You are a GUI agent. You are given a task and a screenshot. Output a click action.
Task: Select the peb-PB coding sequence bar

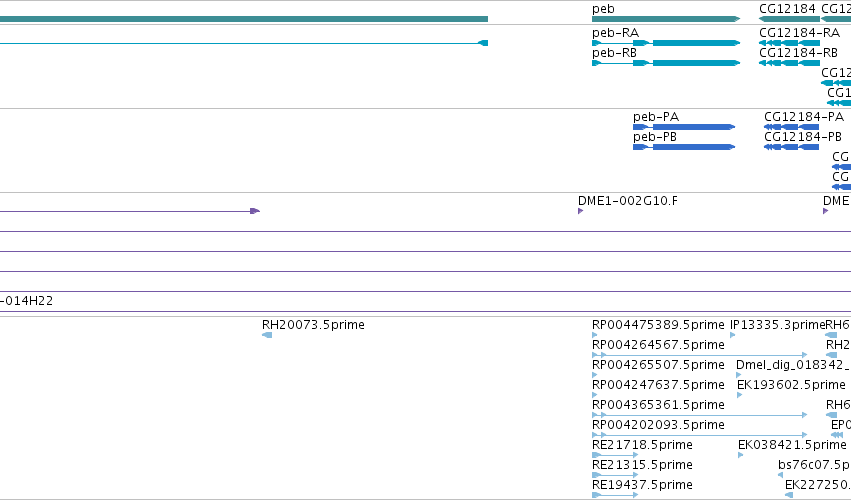684,147
